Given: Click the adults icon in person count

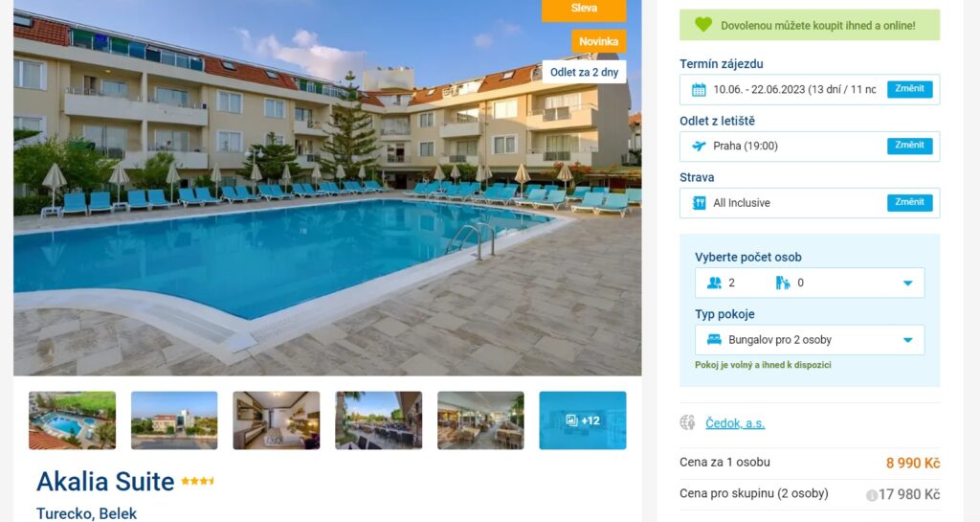Looking at the screenshot, I should click(714, 284).
